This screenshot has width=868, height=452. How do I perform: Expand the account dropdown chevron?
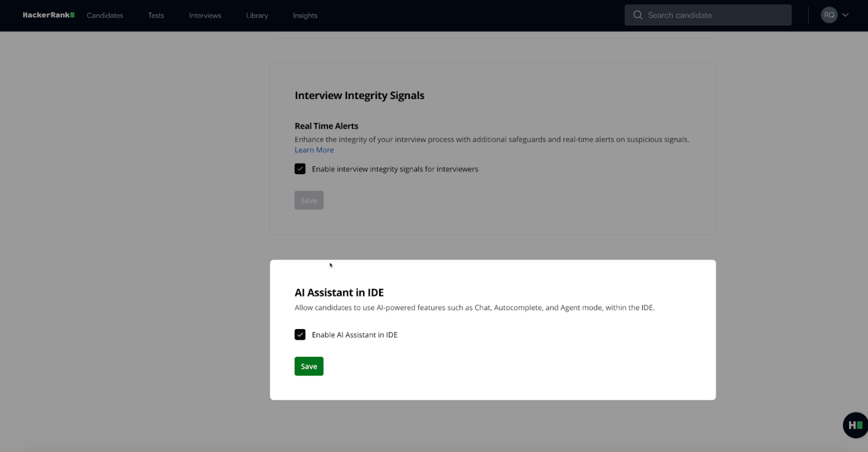click(845, 15)
